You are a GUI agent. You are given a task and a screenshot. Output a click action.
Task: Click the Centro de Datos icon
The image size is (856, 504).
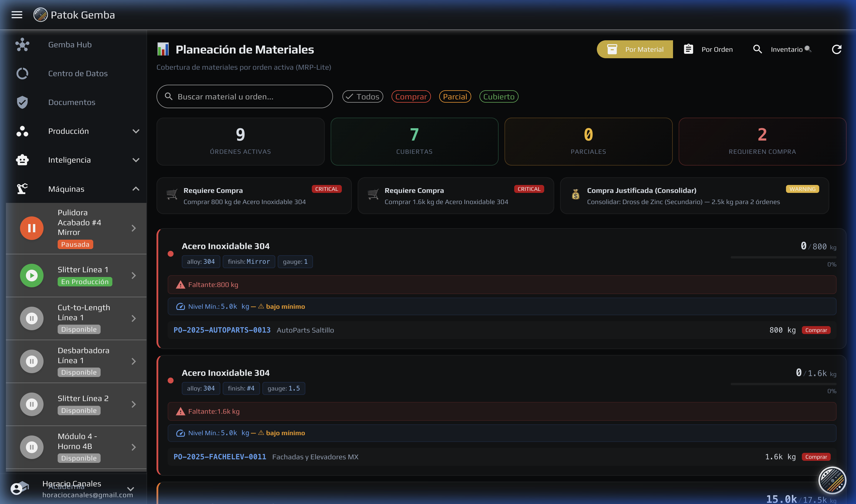pos(22,73)
